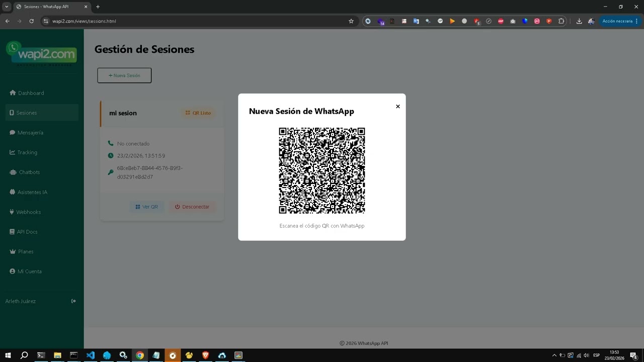Screen dimensions: 644x362
Task: Open the settings gear app in the taskbar
Action: click(x=123, y=355)
